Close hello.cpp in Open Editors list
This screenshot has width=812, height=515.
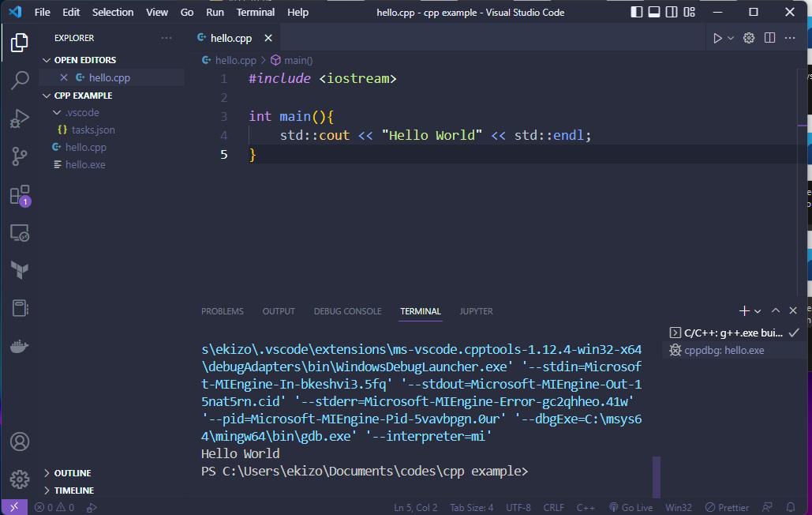pos(64,77)
